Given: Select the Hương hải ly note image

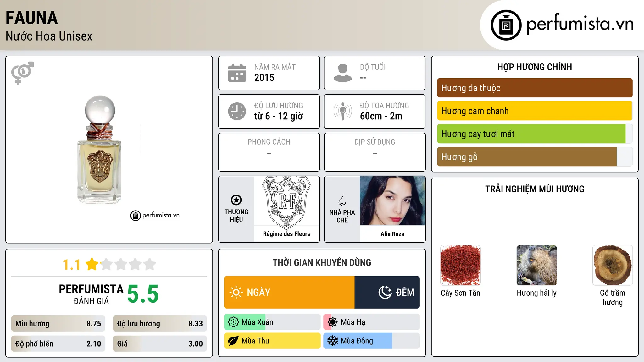Looking at the screenshot, I should point(536,265).
